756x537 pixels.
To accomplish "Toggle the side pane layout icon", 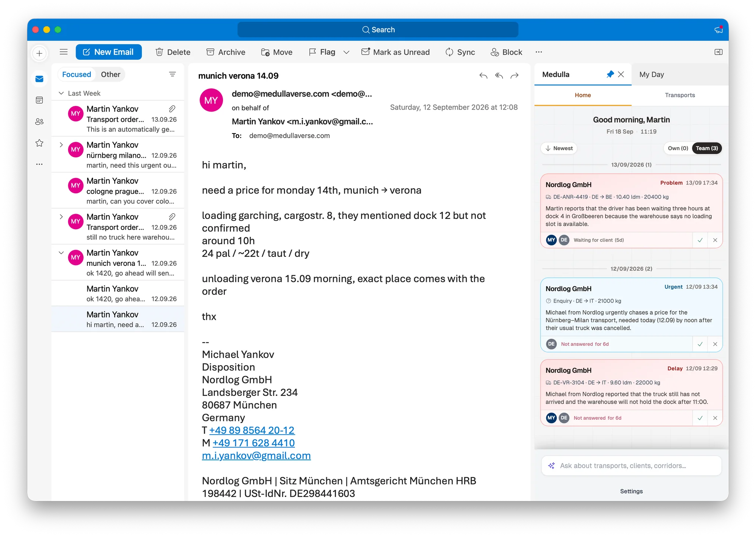I will 719,52.
